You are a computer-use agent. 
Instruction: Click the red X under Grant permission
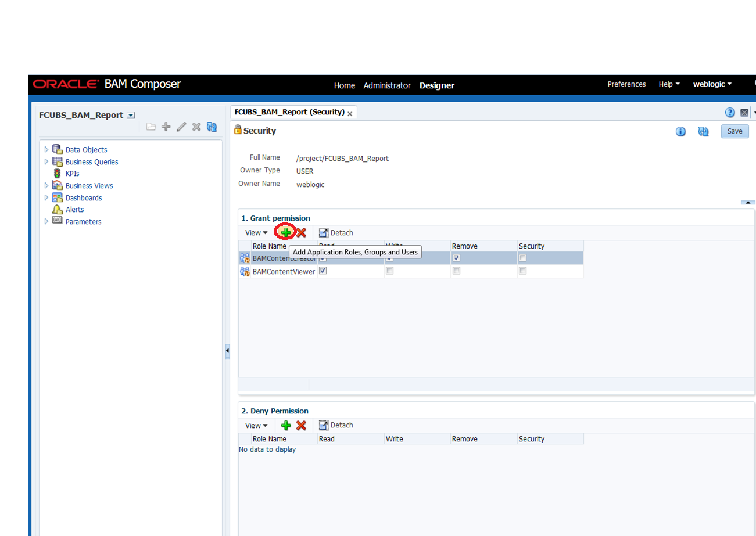[x=301, y=232]
